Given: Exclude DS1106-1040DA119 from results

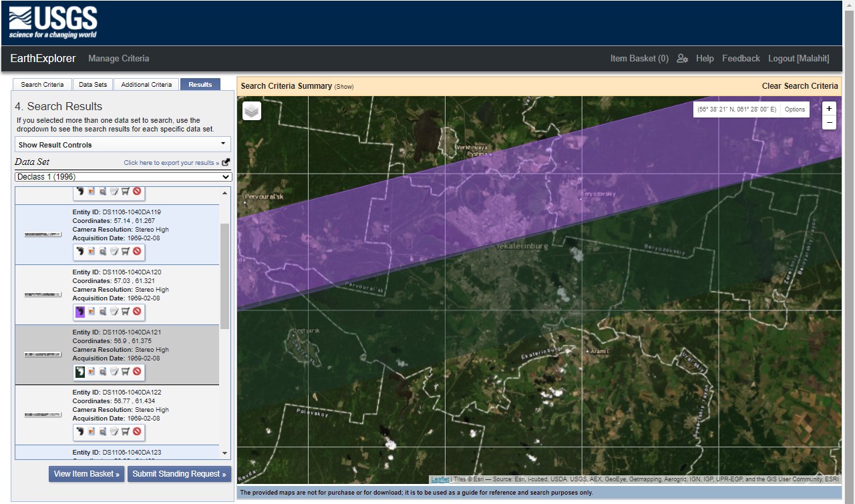Looking at the screenshot, I should [x=136, y=252].
